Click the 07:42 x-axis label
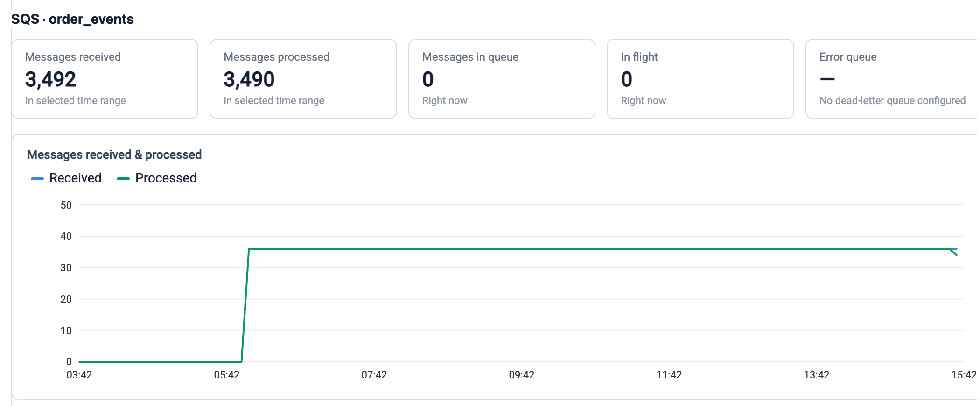This screenshot has width=980, height=406. [x=374, y=375]
